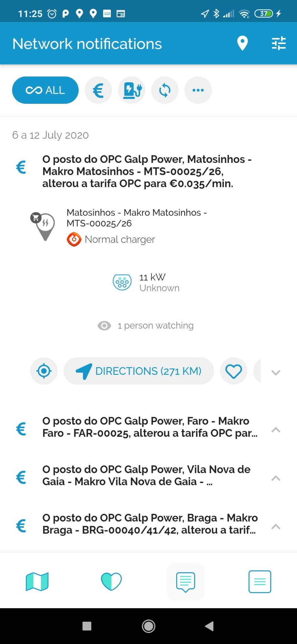Open the menu list tab
This screenshot has height=644, width=297.
click(x=260, y=581)
